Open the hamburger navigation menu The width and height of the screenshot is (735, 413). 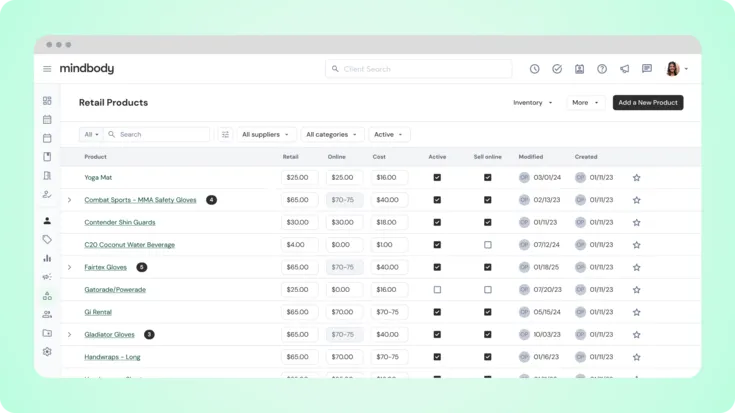pos(47,69)
